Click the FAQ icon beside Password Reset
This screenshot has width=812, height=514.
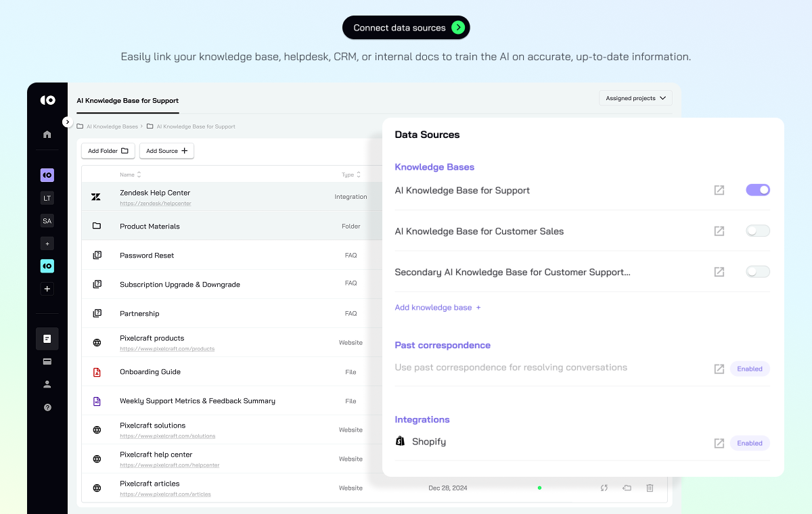[x=97, y=256]
